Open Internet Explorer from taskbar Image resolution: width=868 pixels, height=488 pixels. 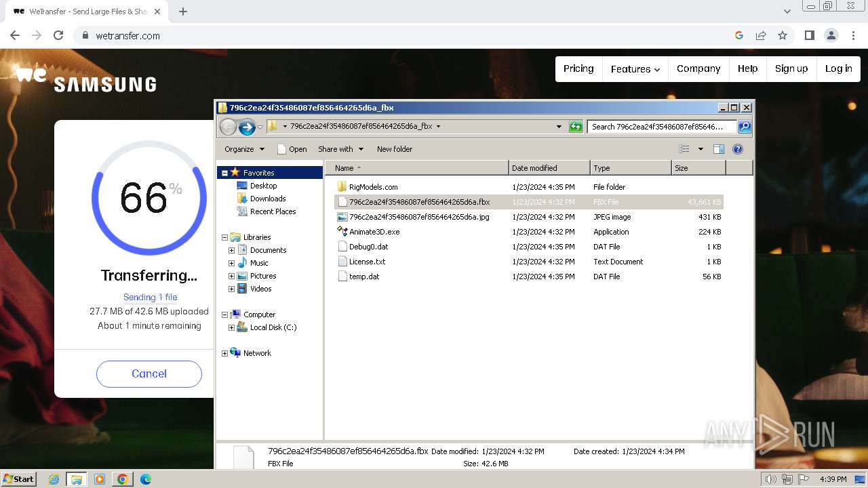54,479
